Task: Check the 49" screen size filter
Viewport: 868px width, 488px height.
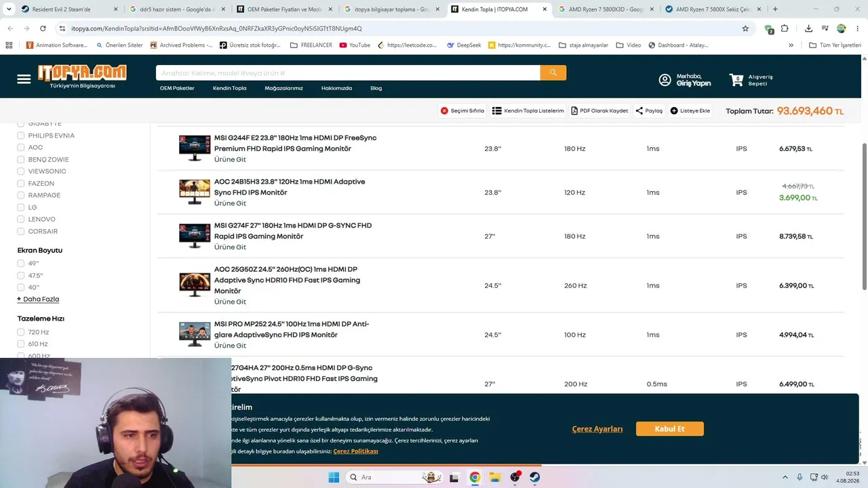Action: pos(21,264)
